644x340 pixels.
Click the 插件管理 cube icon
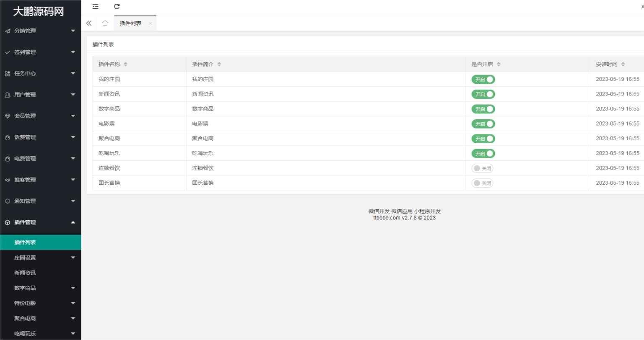click(8, 223)
